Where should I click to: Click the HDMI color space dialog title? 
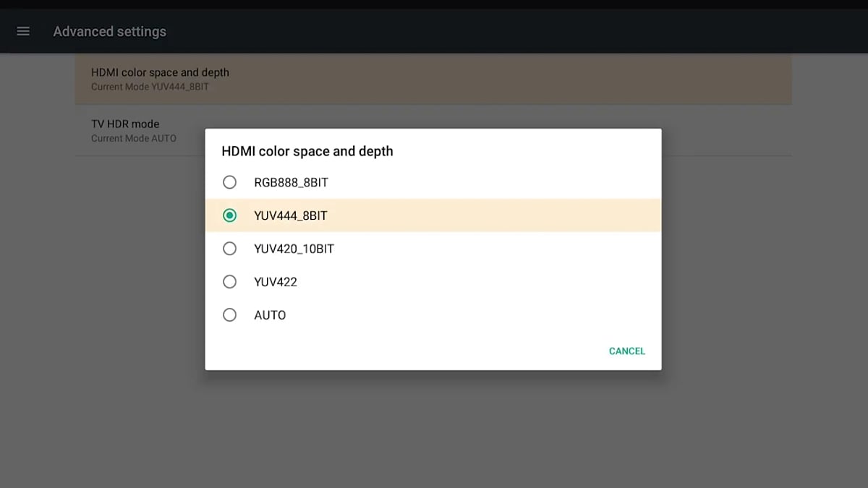point(307,151)
